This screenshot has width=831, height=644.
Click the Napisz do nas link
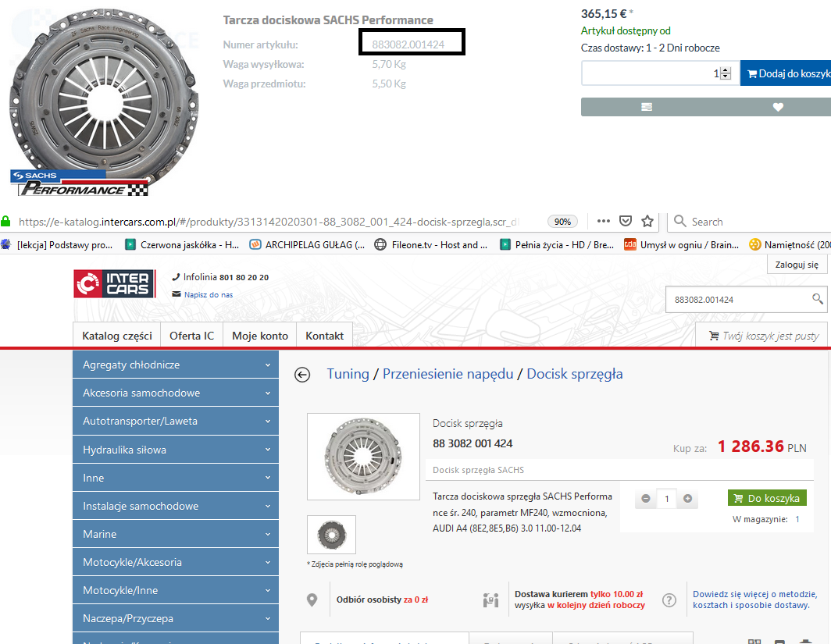tap(209, 294)
